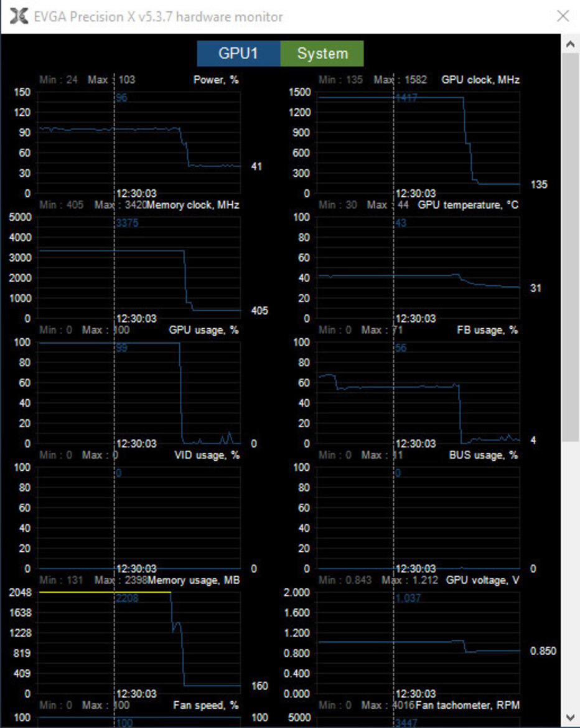Switch to the System tab
This screenshot has width=580, height=728.
click(322, 54)
